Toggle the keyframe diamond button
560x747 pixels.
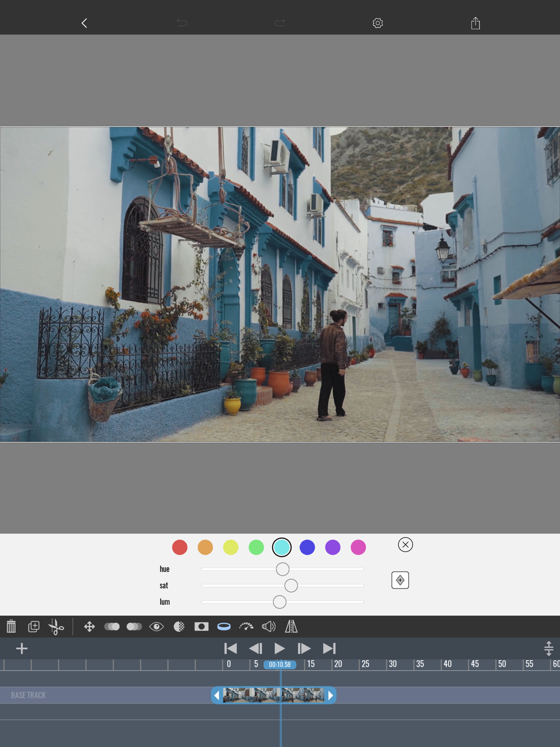coord(400,580)
